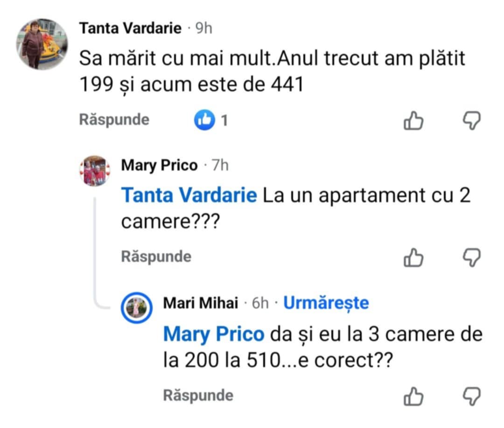Thumbs down Mary Prico's reply
The width and height of the screenshot is (504, 428).
tap(471, 257)
